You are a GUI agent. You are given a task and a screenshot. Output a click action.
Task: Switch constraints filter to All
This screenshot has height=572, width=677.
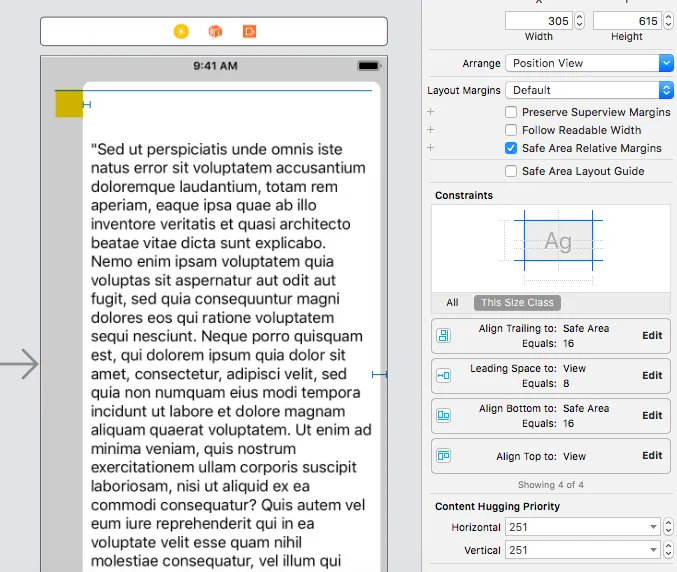(452, 303)
